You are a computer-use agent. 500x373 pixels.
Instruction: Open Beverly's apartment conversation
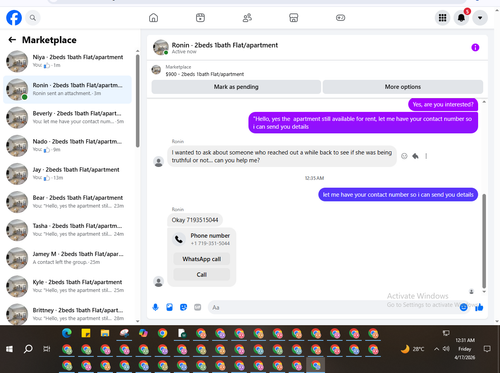[67, 117]
